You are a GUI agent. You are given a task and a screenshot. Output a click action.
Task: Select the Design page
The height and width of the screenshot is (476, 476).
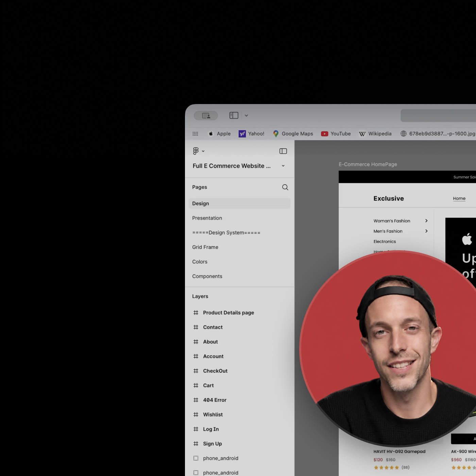(239, 203)
